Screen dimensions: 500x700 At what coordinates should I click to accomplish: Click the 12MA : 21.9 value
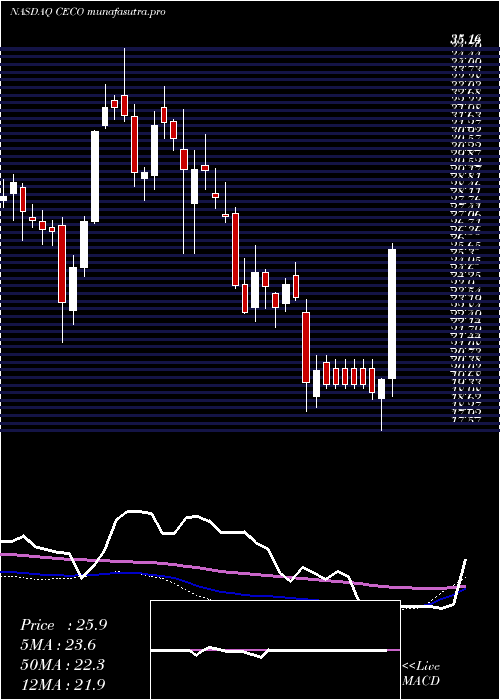point(63,684)
